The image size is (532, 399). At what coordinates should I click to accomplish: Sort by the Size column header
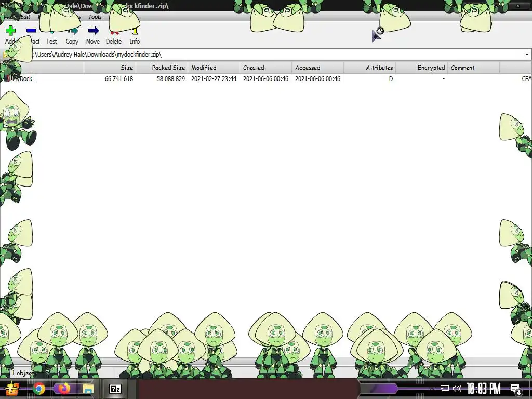pyautogui.click(x=110, y=68)
